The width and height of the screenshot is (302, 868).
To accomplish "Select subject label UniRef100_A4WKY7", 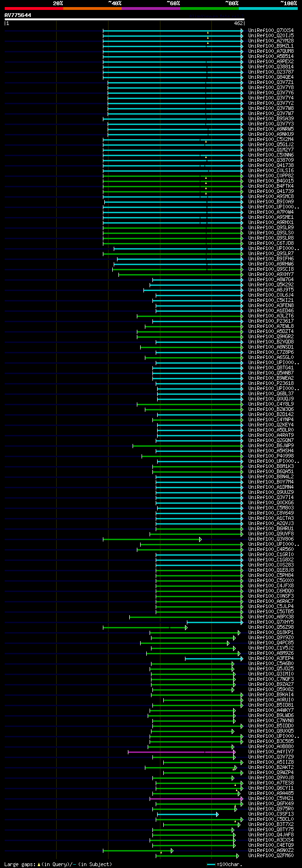I will coord(271,710).
